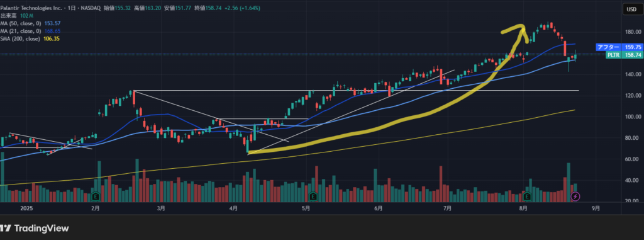Select the 出来高 volume indicator label

pos(8,16)
